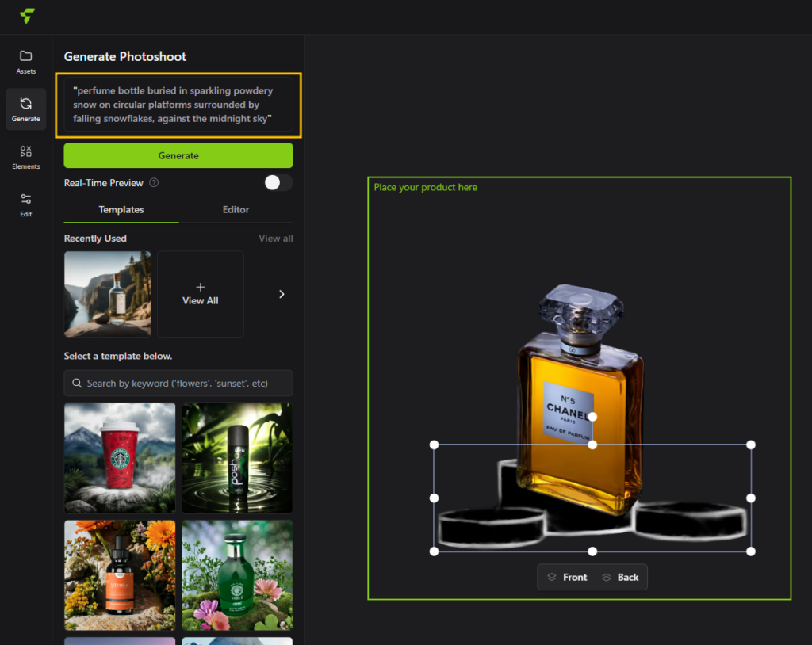Choose the green bottle garden template
This screenshot has height=645, width=812.
point(237,575)
